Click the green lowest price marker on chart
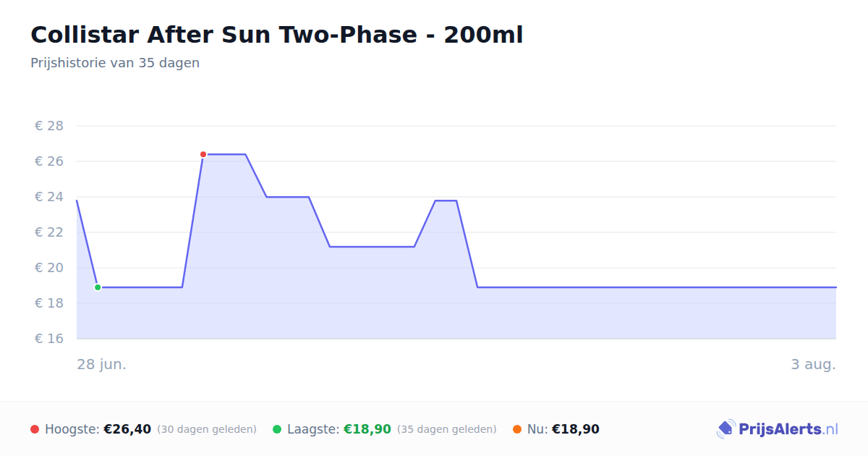868x456 pixels. (x=98, y=287)
